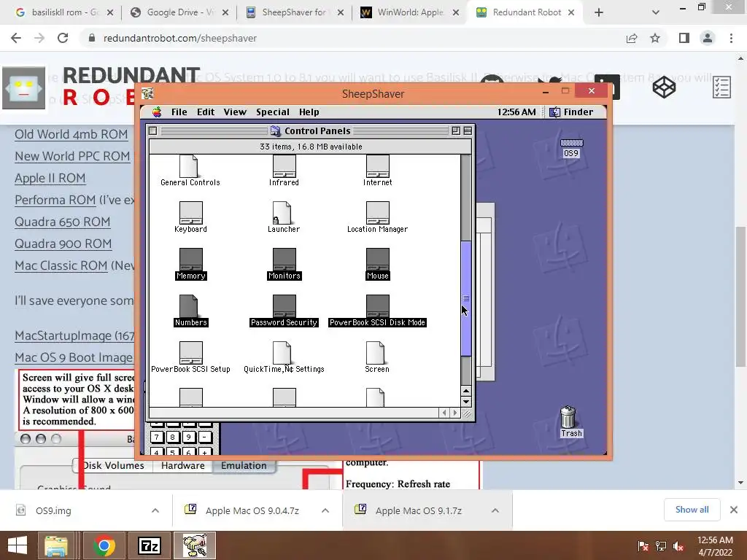
Task: Switch to the WinWorld browser tab
Action: [409, 12]
